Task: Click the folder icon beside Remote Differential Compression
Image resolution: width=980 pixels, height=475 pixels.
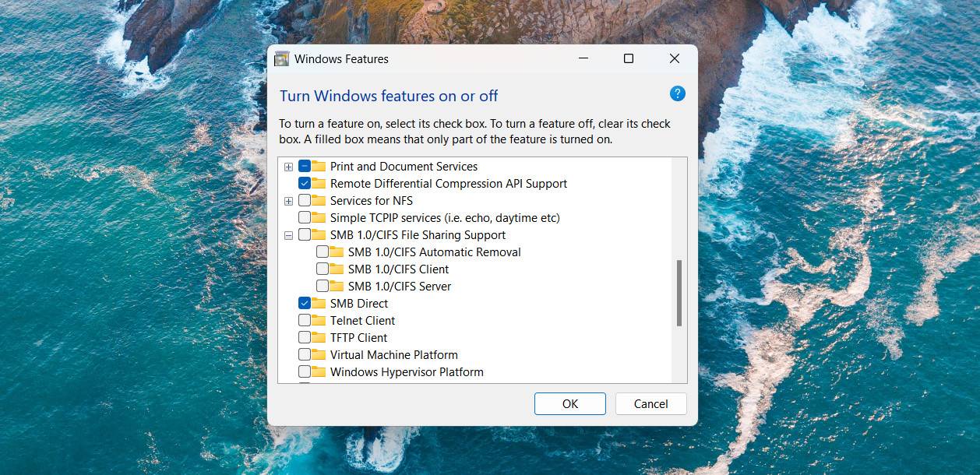Action: click(319, 183)
